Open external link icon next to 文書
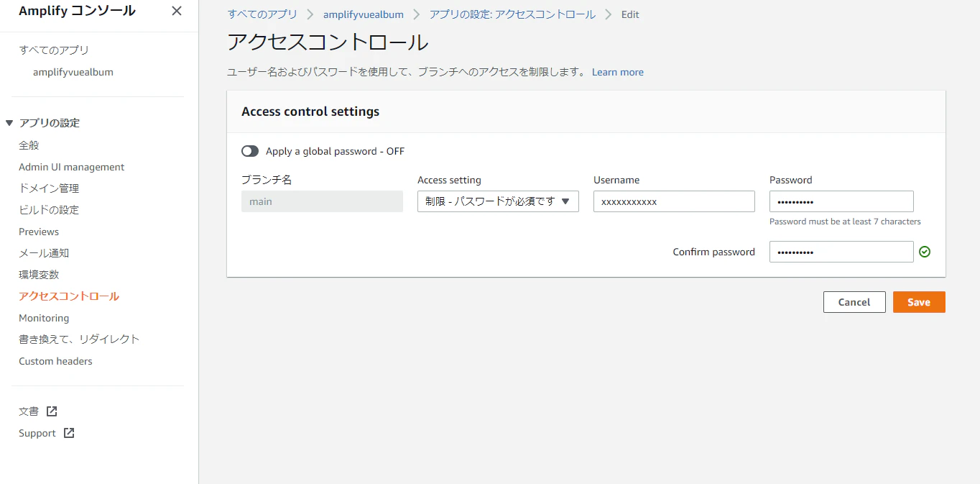The image size is (980, 484). (x=52, y=411)
